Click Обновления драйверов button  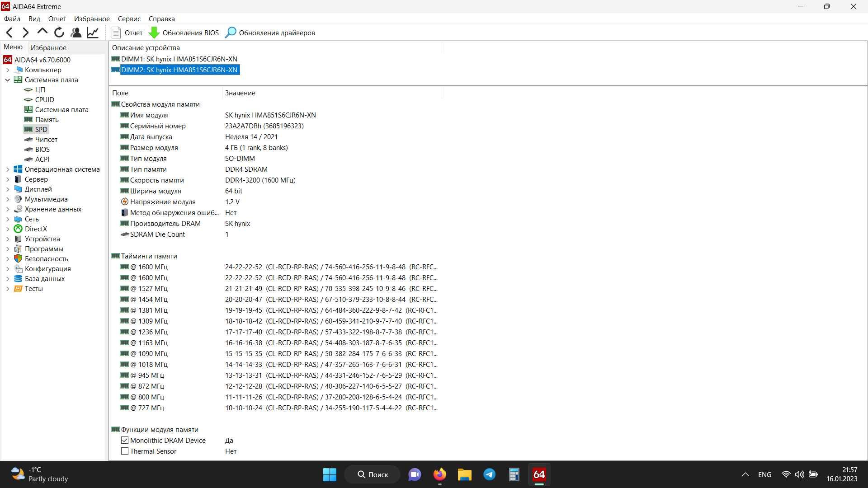click(270, 33)
